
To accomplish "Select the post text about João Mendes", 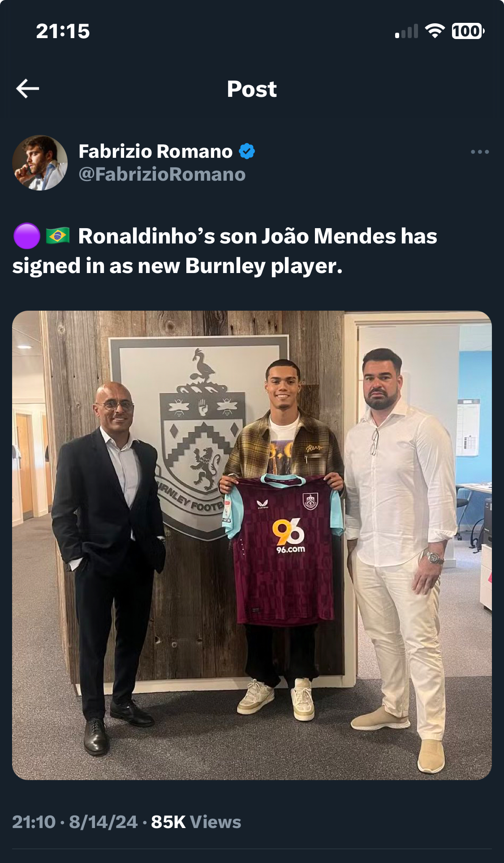I will pyautogui.click(x=224, y=251).
